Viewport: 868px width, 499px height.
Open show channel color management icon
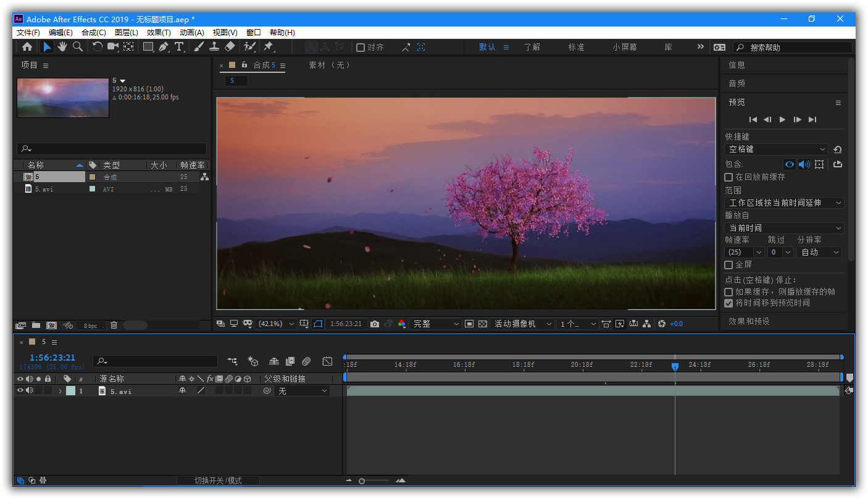[x=402, y=324]
